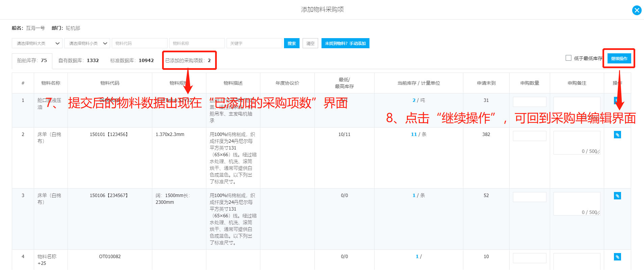644x277 pixels.
Task: Click the 清空 button
Action: click(310, 43)
